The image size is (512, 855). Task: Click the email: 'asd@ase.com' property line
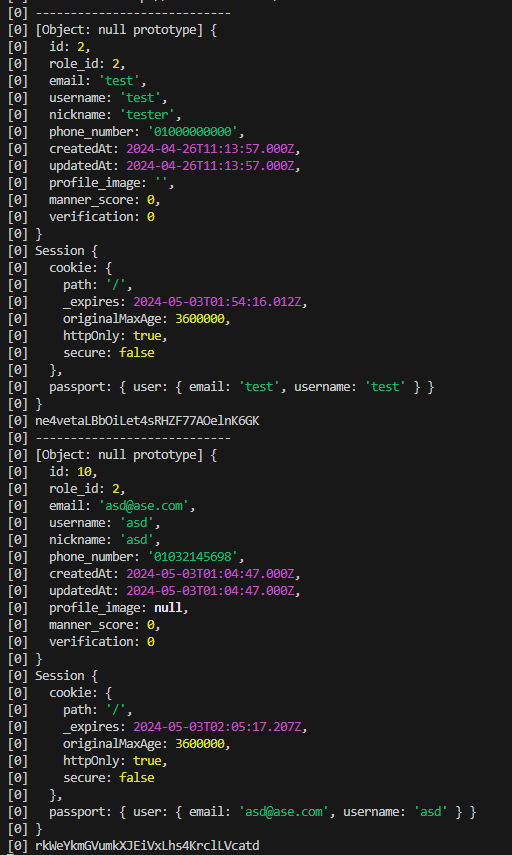(122, 506)
